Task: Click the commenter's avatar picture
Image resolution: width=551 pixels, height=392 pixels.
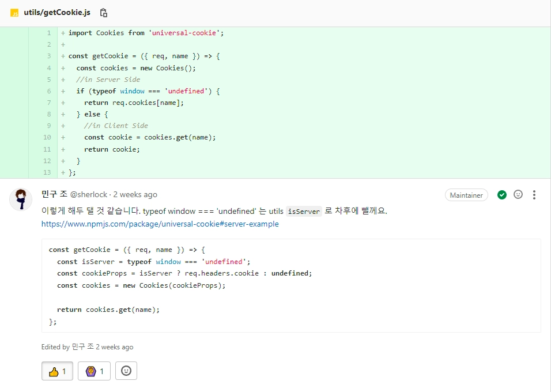Action: pyautogui.click(x=21, y=199)
